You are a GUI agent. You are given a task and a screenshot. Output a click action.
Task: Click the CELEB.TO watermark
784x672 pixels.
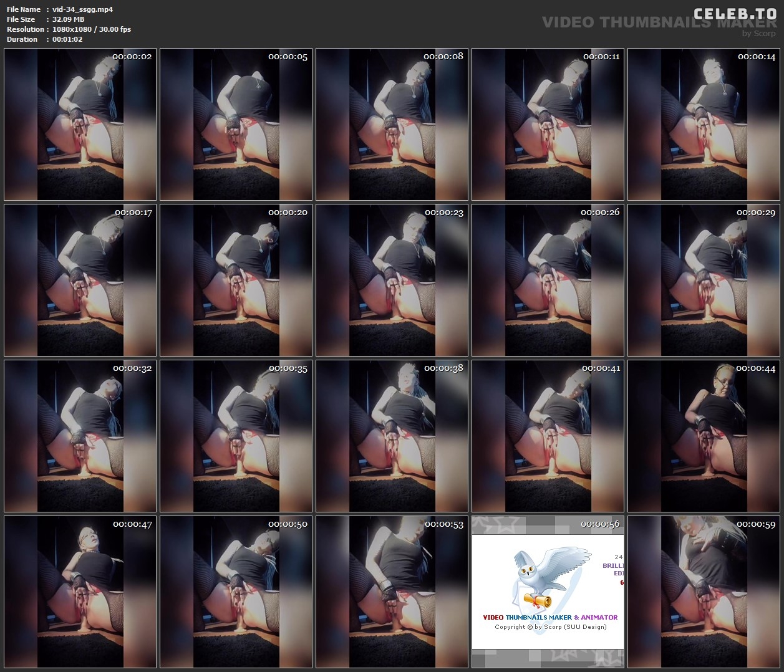point(735,14)
